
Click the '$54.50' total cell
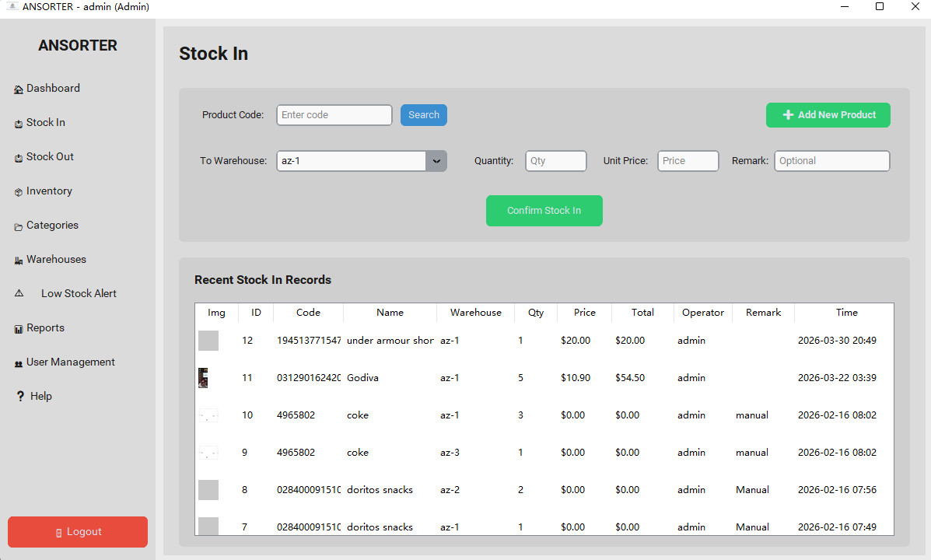630,378
